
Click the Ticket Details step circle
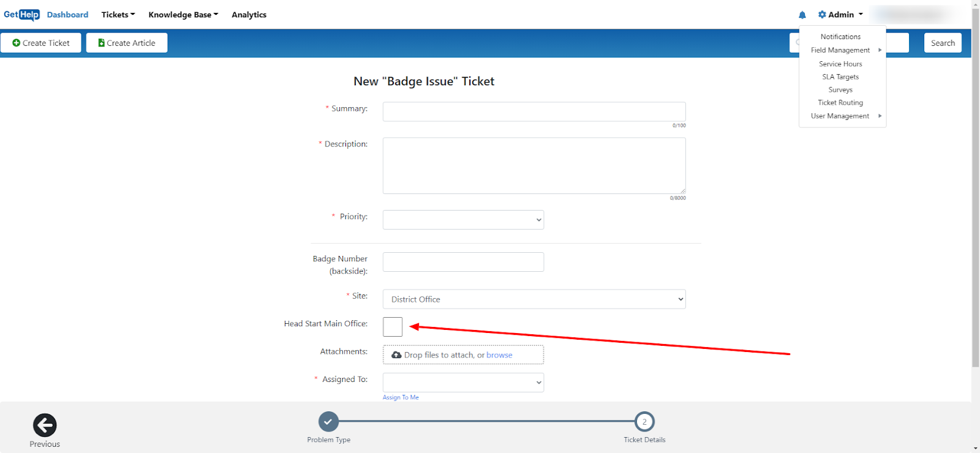[644, 422]
